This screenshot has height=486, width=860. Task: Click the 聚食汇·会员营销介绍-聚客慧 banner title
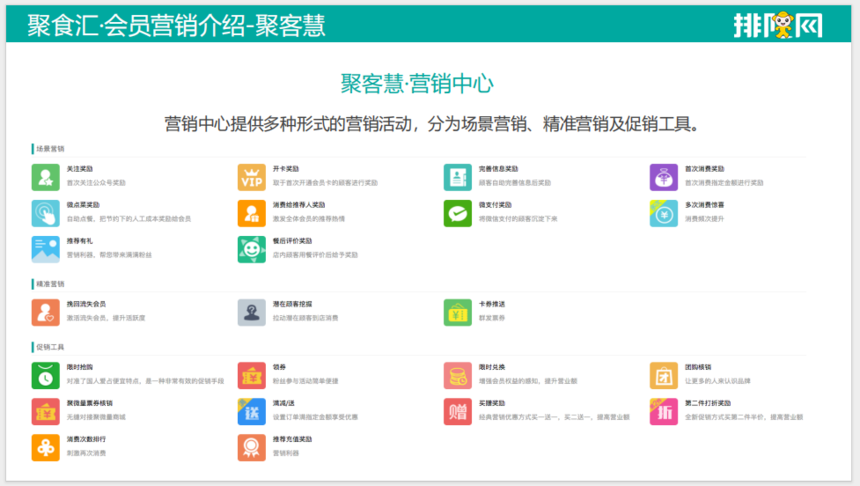coord(177,26)
